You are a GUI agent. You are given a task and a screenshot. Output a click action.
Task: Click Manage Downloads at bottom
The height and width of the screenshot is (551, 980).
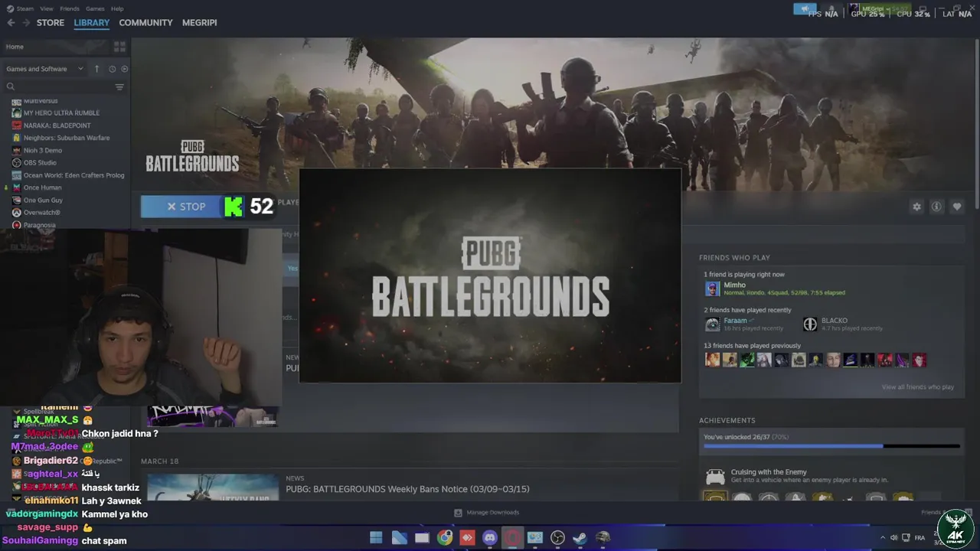487,513
